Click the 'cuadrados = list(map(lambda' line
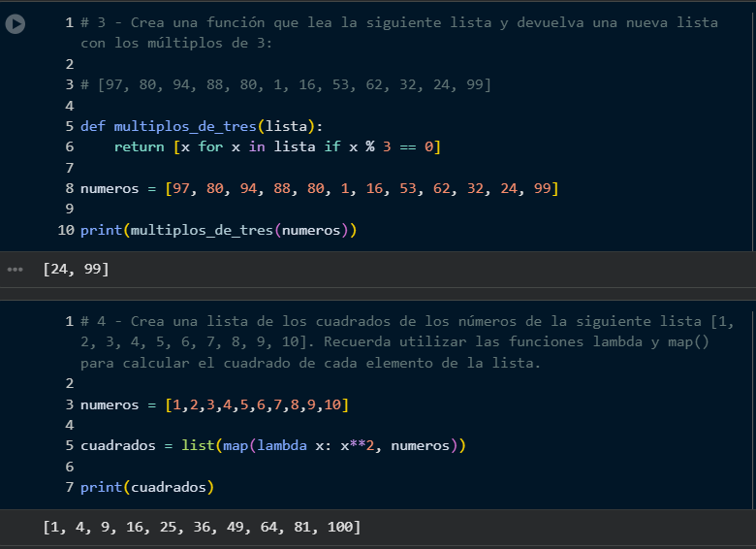 click(x=273, y=445)
